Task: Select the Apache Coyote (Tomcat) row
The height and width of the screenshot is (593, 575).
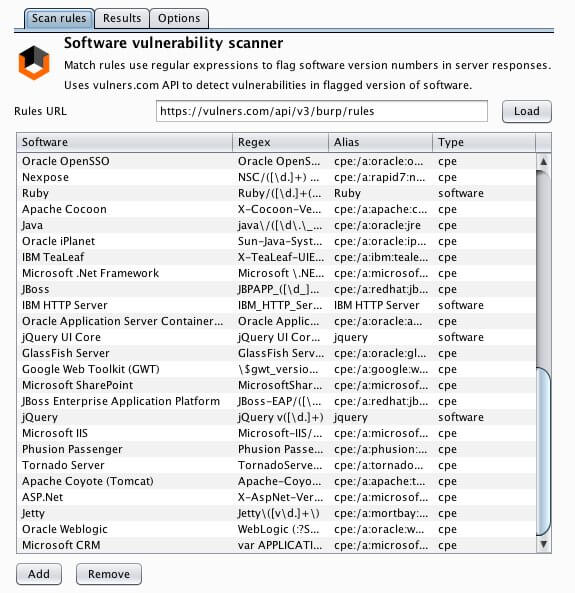Action: pyautogui.click(x=276, y=481)
